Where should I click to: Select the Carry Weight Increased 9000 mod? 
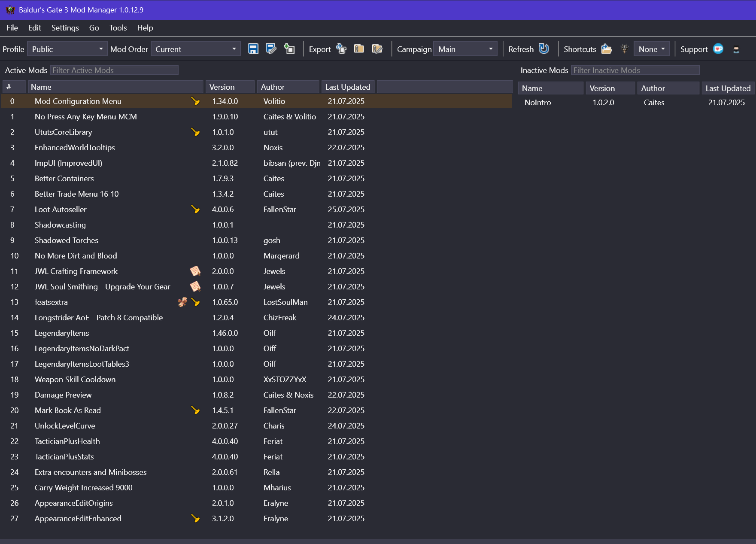click(x=257, y=488)
